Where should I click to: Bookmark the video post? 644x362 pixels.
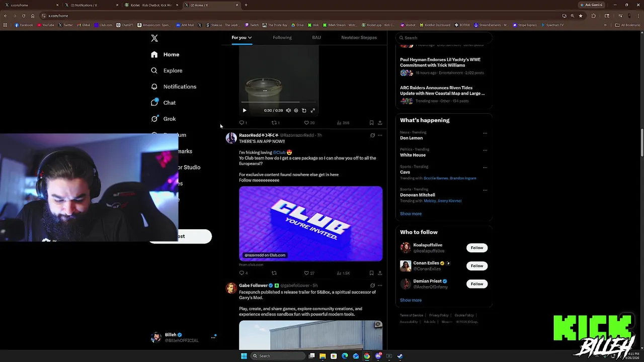371,123
